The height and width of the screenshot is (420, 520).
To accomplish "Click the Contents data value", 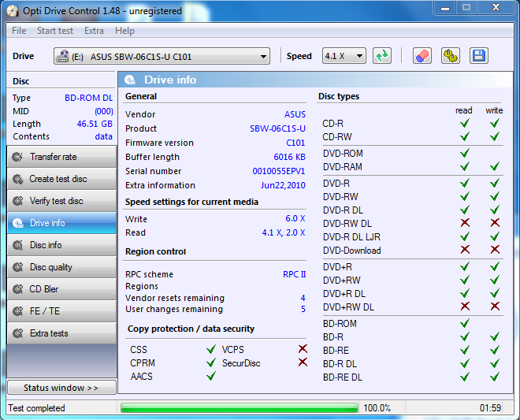I will tap(103, 136).
